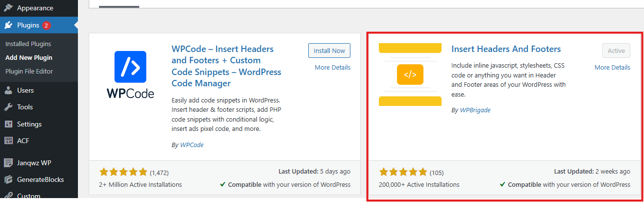The height and width of the screenshot is (202, 644).
Task: Open More Details for WPCode plugin
Action: (332, 67)
